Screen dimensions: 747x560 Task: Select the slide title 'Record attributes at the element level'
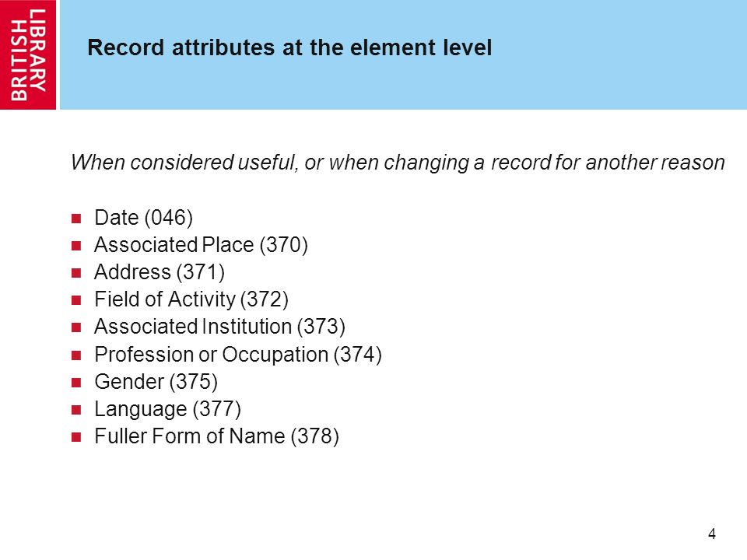tap(289, 47)
